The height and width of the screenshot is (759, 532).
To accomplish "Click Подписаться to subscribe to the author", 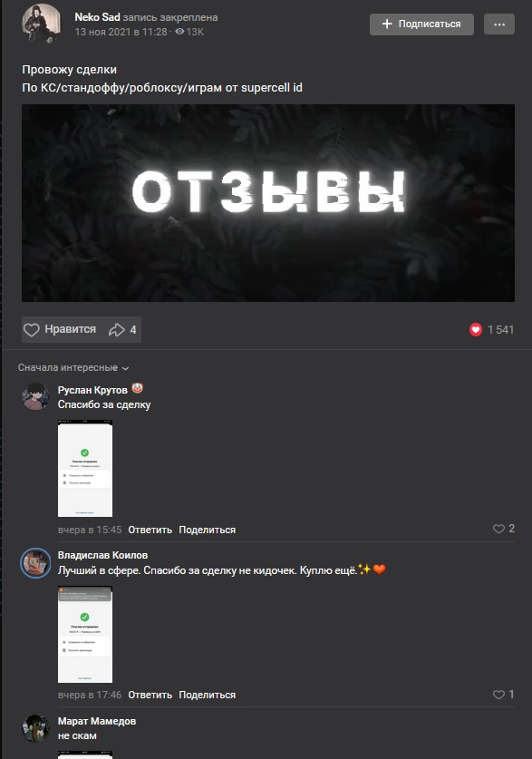I will (421, 24).
